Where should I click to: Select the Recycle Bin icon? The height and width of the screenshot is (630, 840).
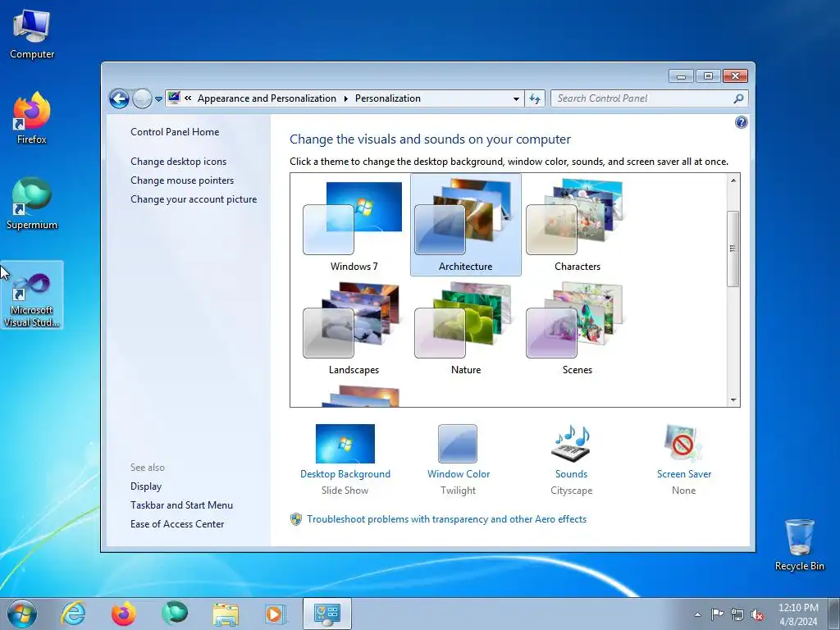(799, 545)
